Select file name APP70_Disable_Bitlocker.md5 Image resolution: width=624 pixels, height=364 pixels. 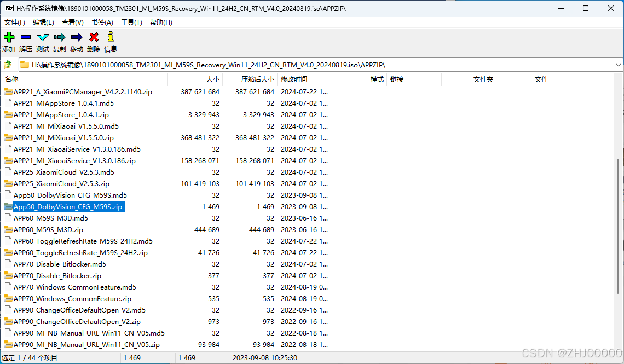60,264
